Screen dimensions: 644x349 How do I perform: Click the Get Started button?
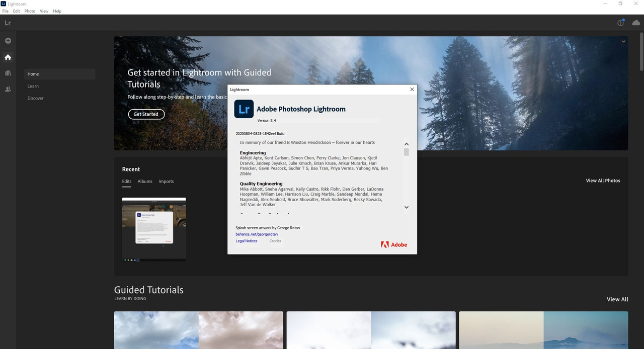click(x=146, y=114)
